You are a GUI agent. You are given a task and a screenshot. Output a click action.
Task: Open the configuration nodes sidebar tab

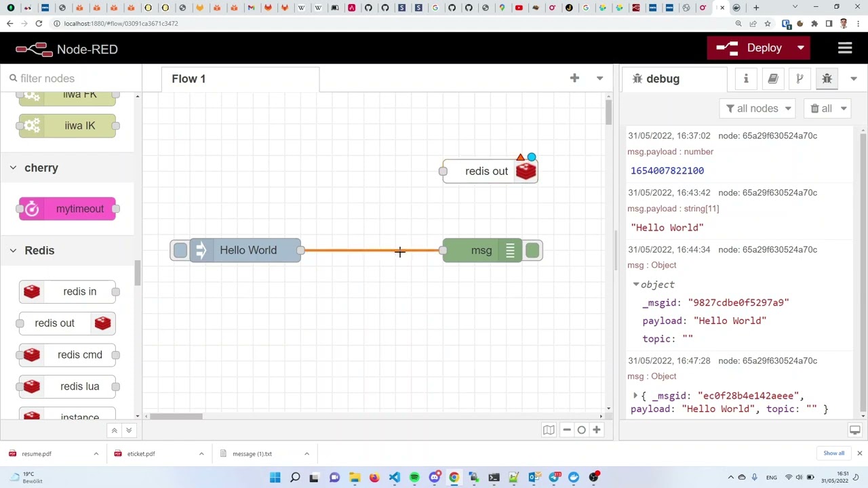point(800,79)
